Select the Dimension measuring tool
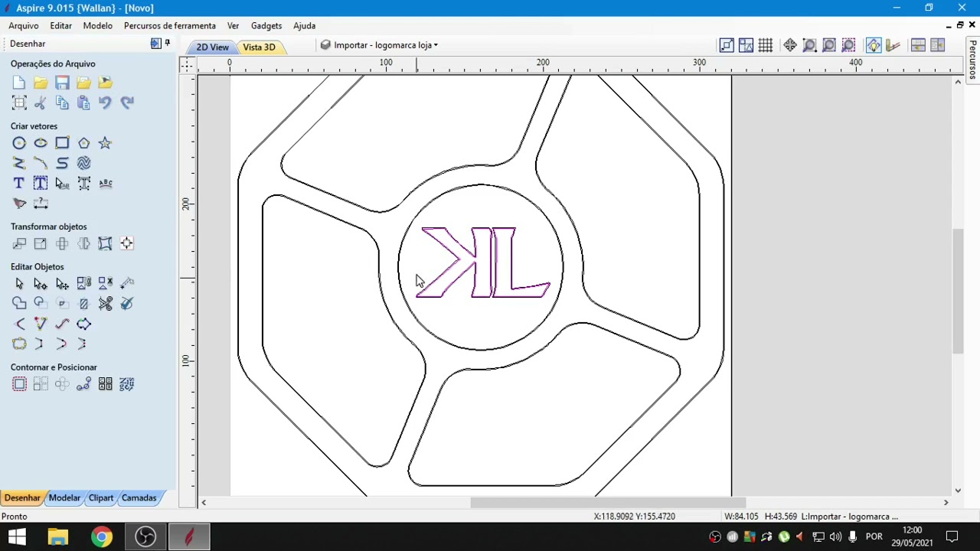The image size is (980, 551). pyautogui.click(x=41, y=203)
